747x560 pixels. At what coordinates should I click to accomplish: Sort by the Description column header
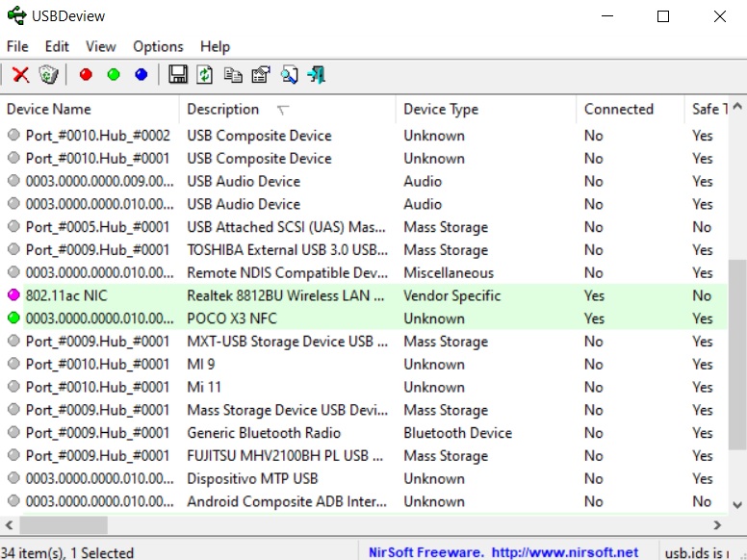pos(287,109)
